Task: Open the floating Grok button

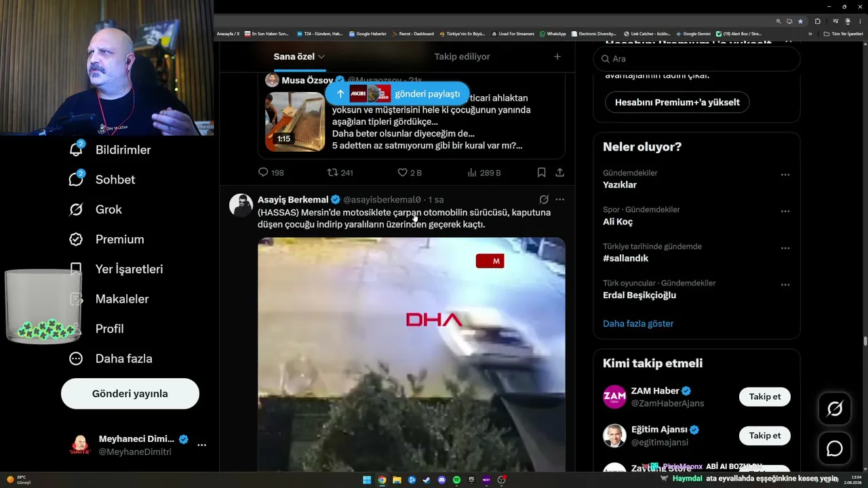Action: pos(834,409)
